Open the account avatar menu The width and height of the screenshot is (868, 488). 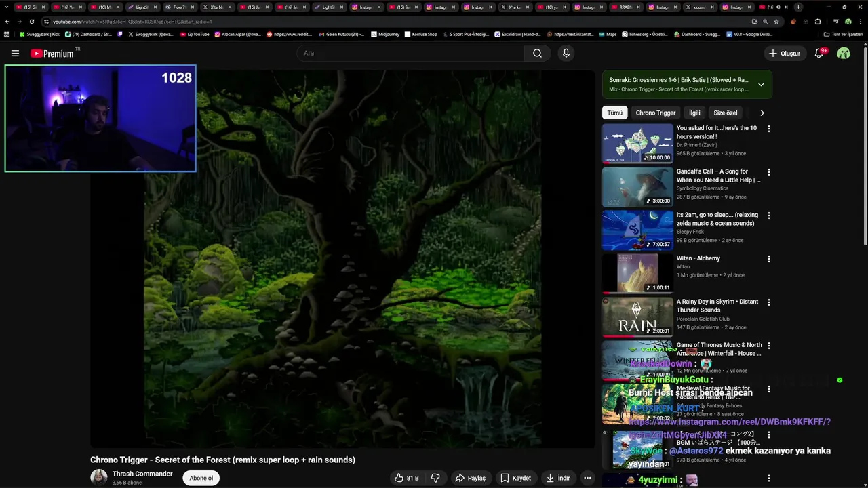(x=844, y=53)
